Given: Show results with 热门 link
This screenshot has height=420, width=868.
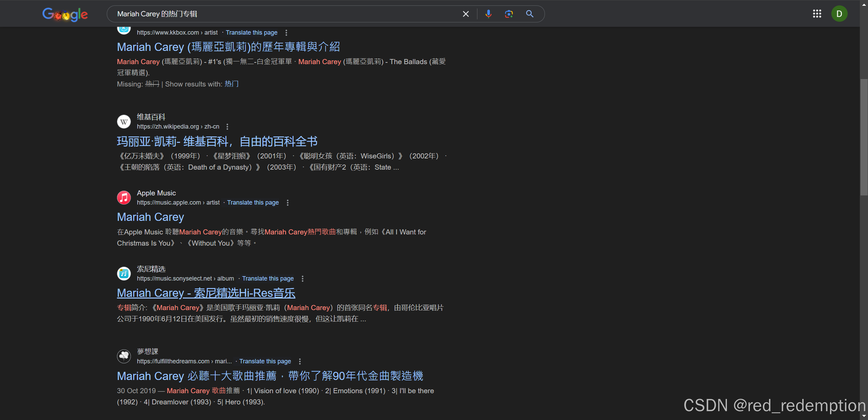Looking at the screenshot, I should 232,84.
